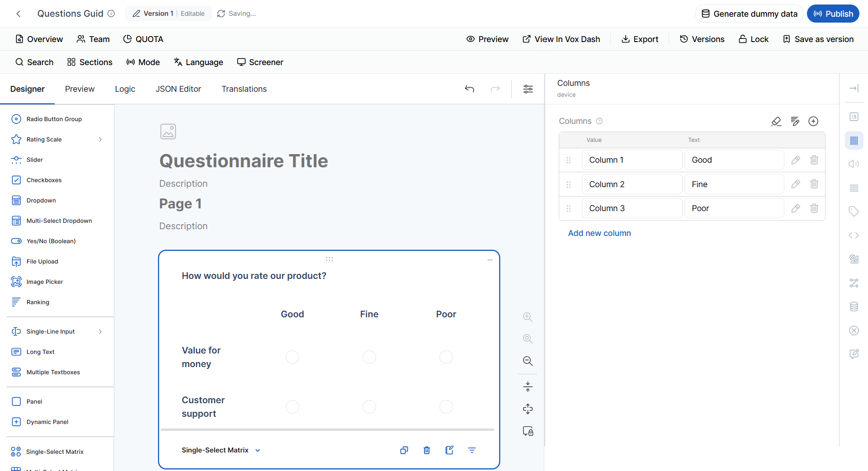
Task: Redo the last change
Action: tap(495, 89)
